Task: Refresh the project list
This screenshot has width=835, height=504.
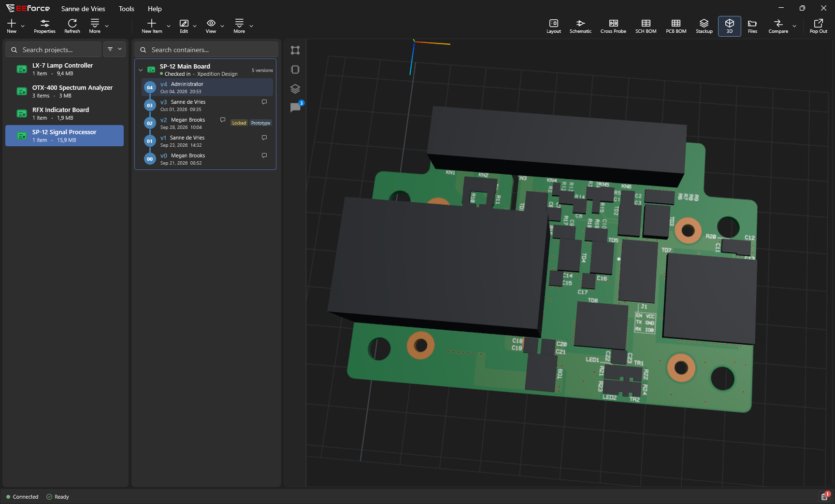Action: pos(72,26)
